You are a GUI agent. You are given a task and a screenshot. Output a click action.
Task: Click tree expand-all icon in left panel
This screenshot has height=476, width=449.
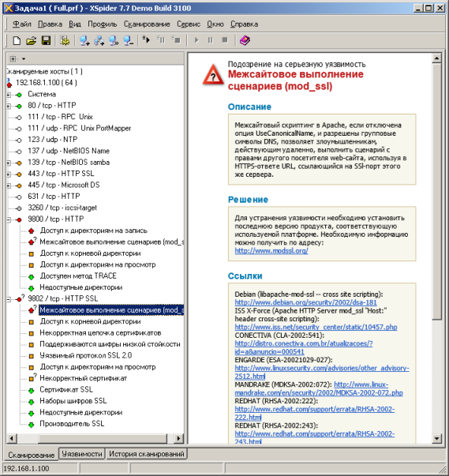click(13, 58)
